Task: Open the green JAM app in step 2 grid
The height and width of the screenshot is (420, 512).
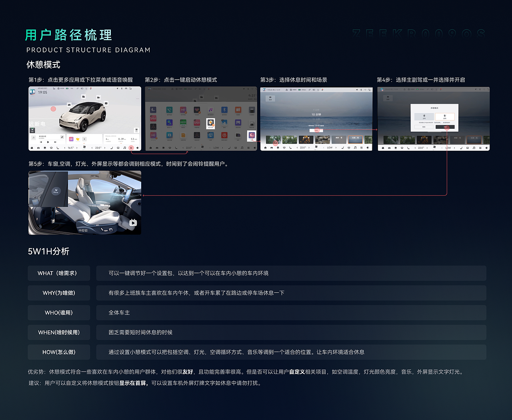Action: coord(183,122)
